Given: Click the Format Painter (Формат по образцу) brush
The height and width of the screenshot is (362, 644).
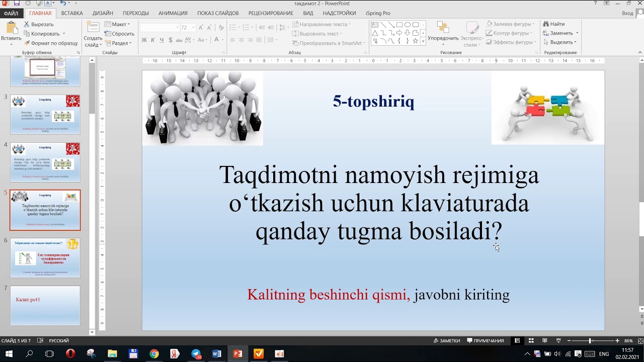Looking at the screenshot, I should (27, 43).
